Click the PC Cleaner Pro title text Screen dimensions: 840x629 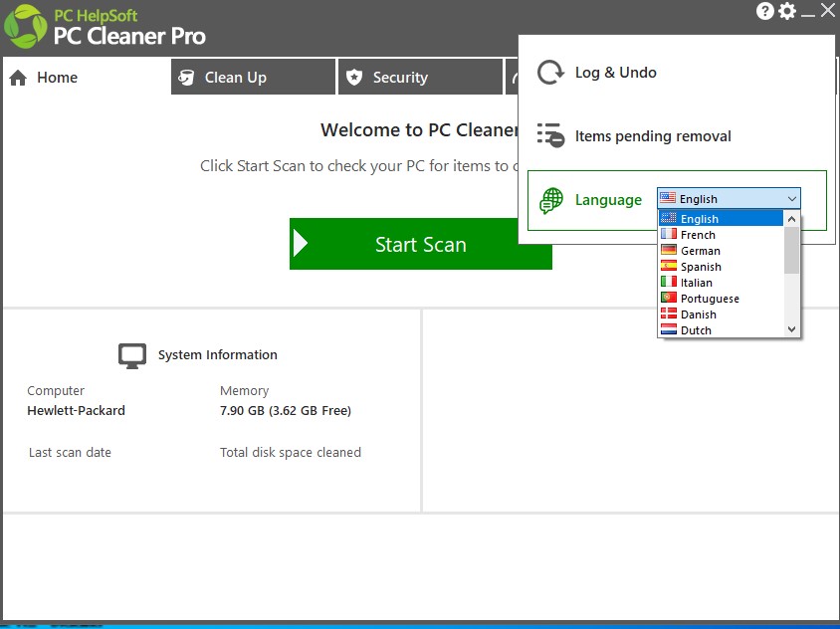click(129, 36)
